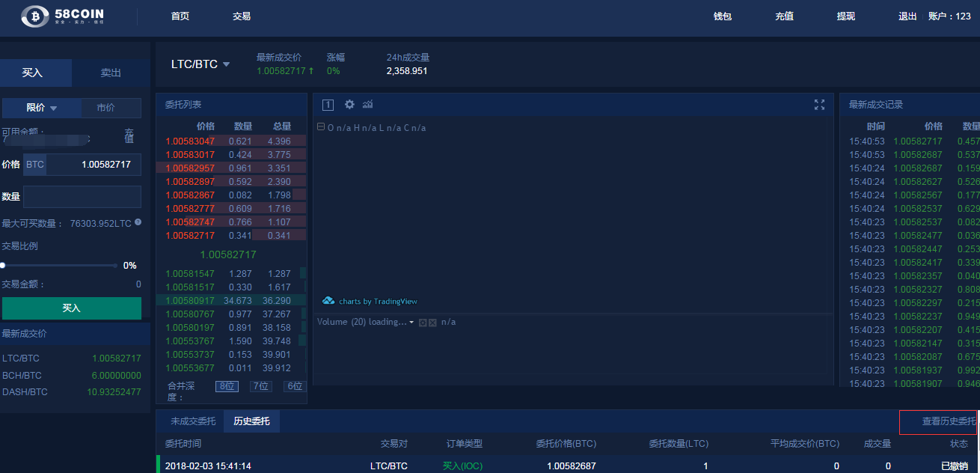Click the chart interval 1 icon
The height and width of the screenshot is (473, 980).
coord(328,105)
